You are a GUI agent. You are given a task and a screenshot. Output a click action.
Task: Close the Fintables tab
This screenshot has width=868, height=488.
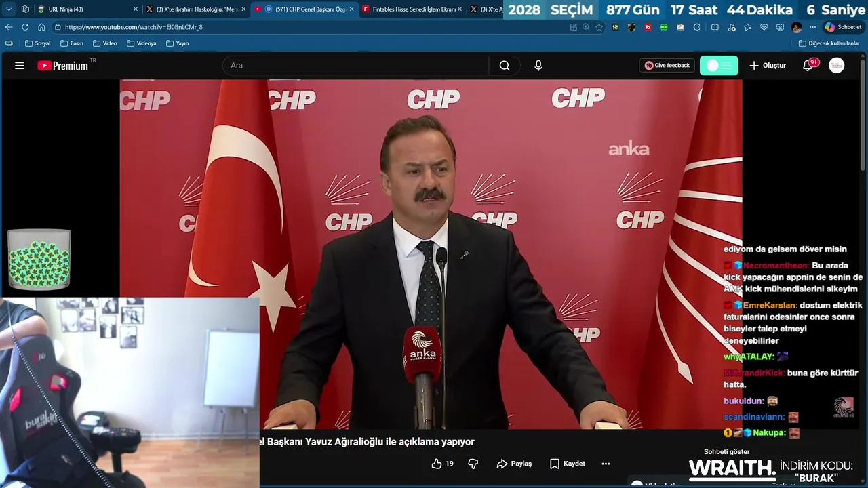point(459,9)
